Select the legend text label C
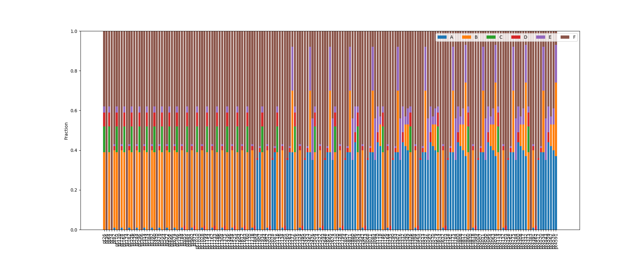The width and height of the screenshot is (644, 258). 501,37
